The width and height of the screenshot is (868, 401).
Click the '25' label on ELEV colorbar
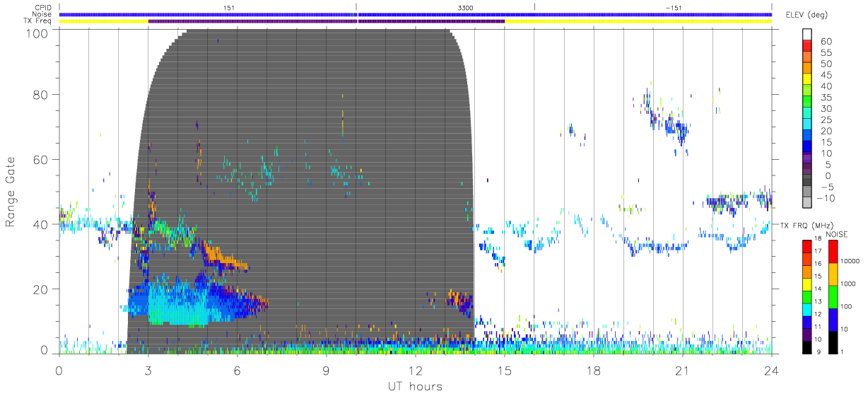pyautogui.click(x=825, y=120)
